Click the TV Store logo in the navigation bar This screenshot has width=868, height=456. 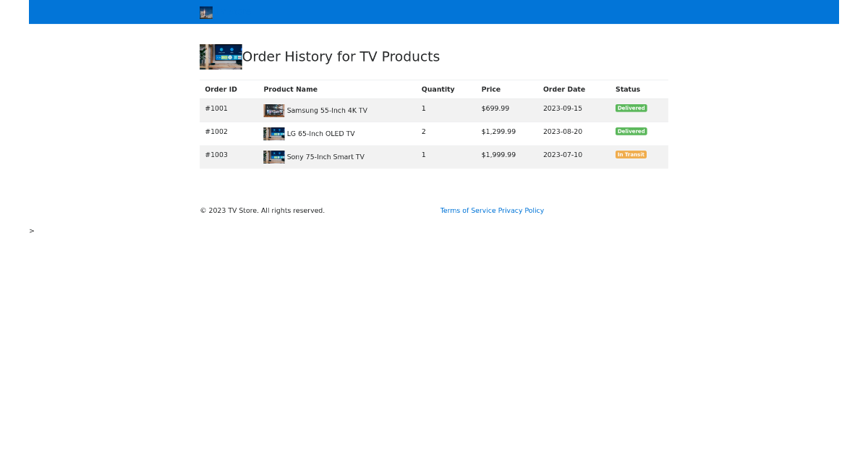pyautogui.click(x=205, y=12)
